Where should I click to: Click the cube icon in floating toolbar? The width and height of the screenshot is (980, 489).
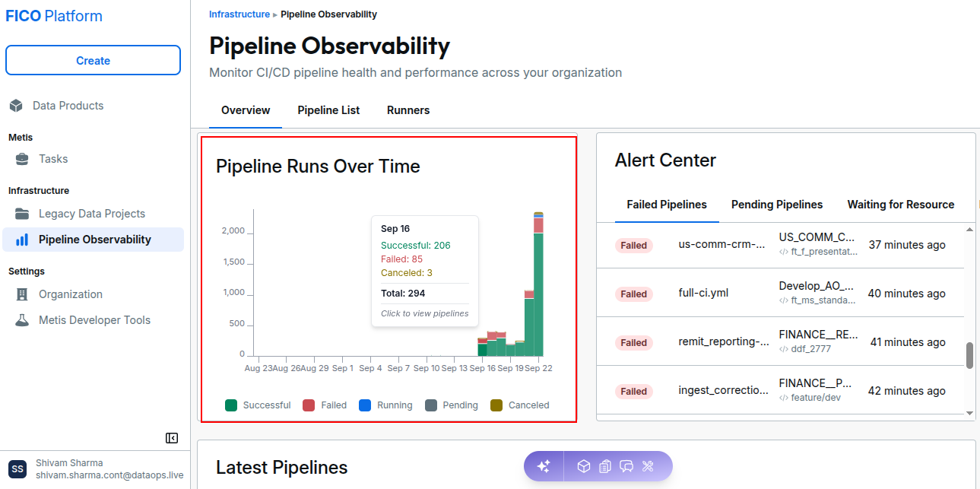(584, 466)
